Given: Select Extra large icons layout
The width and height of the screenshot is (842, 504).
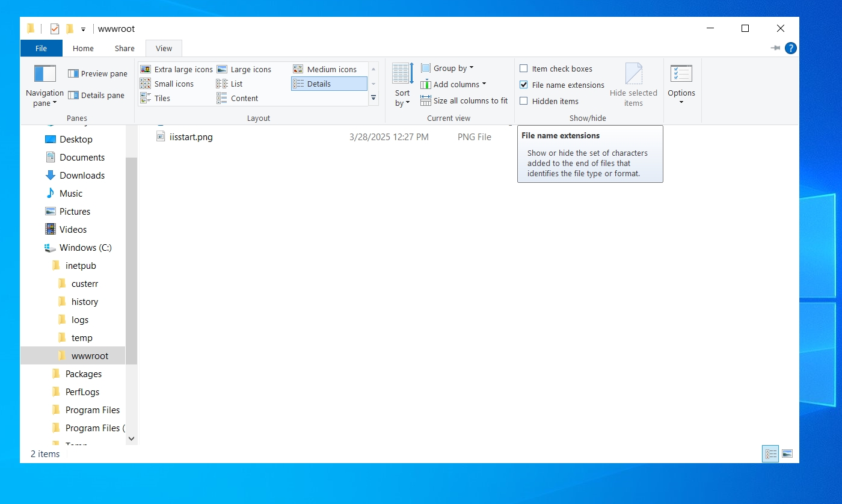Looking at the screenshot, I should pos(177,69).
